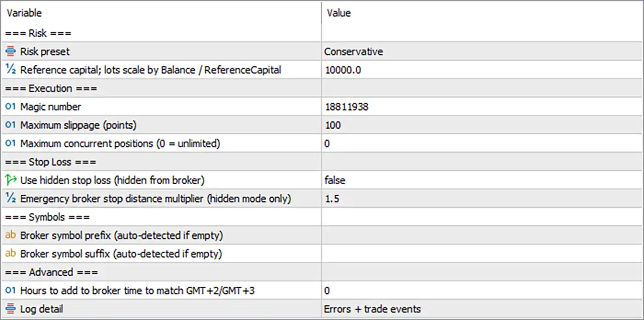Viewport: 644px width, 320px height.
Task: Select the 'Broker symbol suffix' label
Action: click(x=121, y=254)
